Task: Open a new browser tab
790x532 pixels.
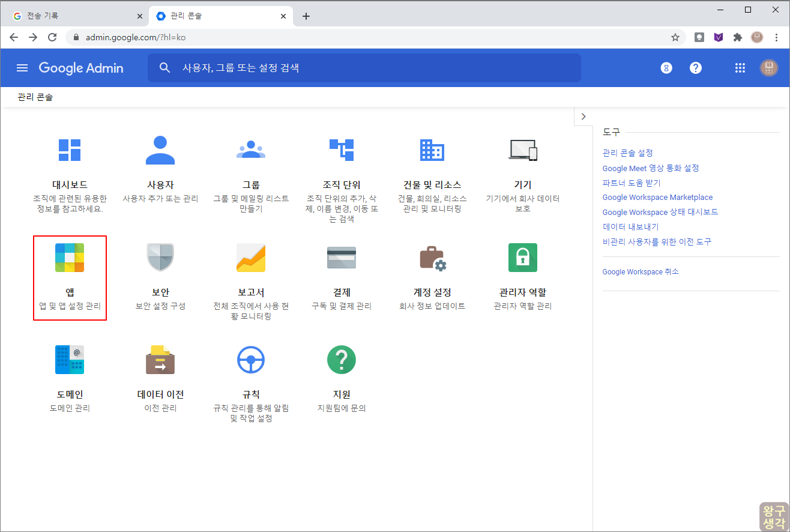Action: [x=306, y=16]
